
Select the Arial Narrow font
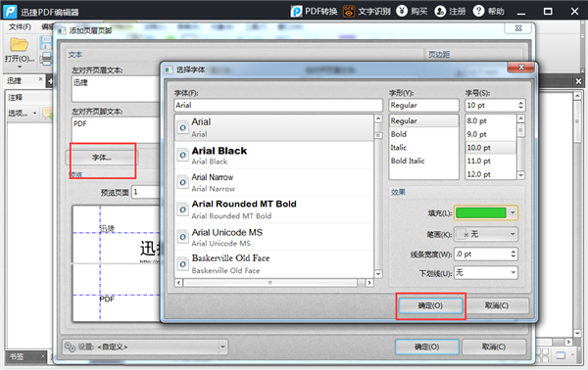[274, 182]
